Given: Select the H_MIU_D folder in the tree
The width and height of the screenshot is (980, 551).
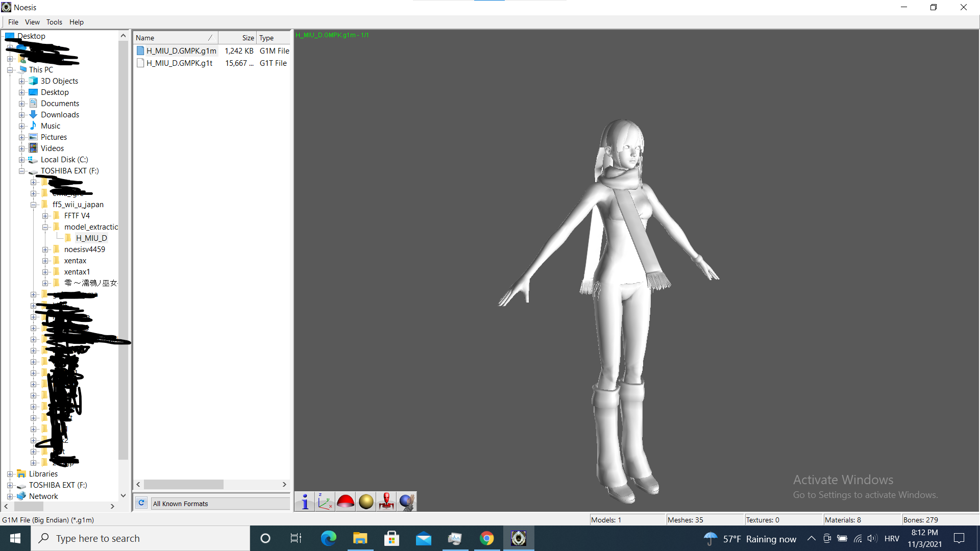Looking at the screenshot, I should click(91, 238).
